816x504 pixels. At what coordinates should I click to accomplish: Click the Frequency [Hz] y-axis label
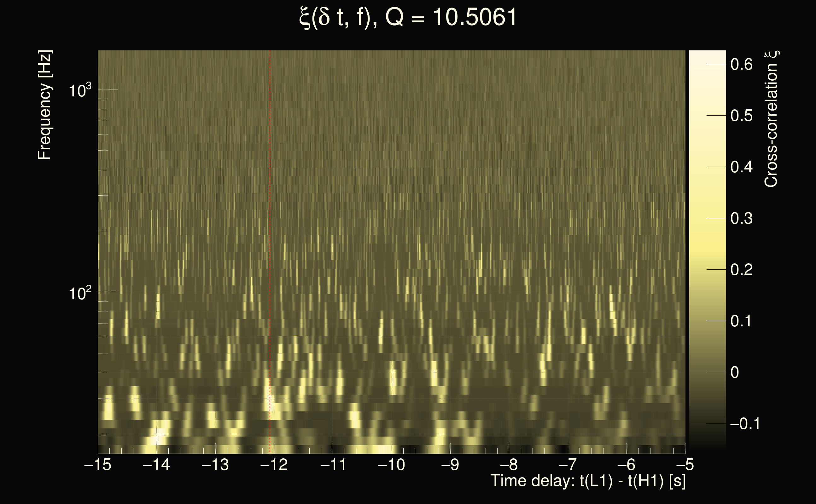[x=44, y=105]
